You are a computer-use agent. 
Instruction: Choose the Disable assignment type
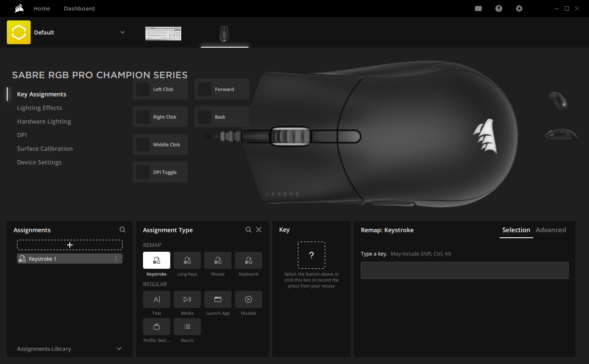(x=249, y=299)
